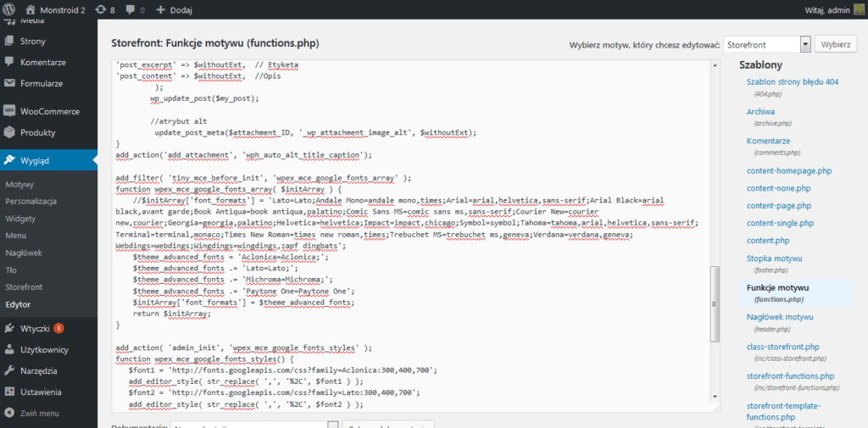This screenshot has width=868, height=428.
Task: Open Storefront submenu item in sidebar
Action: [x=24, y=287]
